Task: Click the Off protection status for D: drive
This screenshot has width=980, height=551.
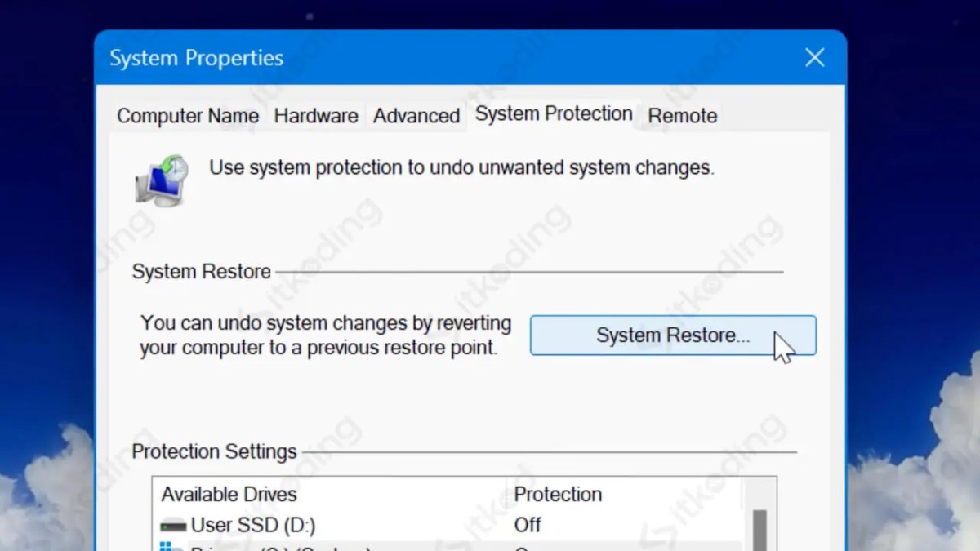Action: pos(527,525)
